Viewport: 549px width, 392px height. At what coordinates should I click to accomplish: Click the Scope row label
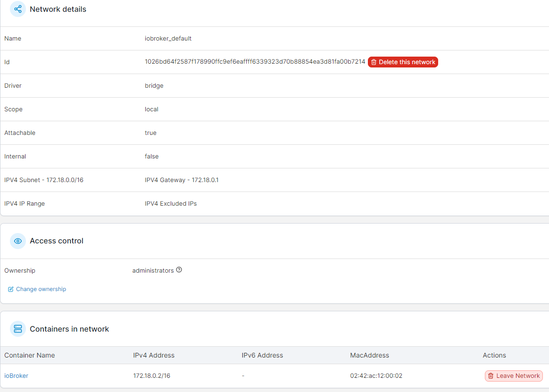pyautogui.click(x=13, y=109)
